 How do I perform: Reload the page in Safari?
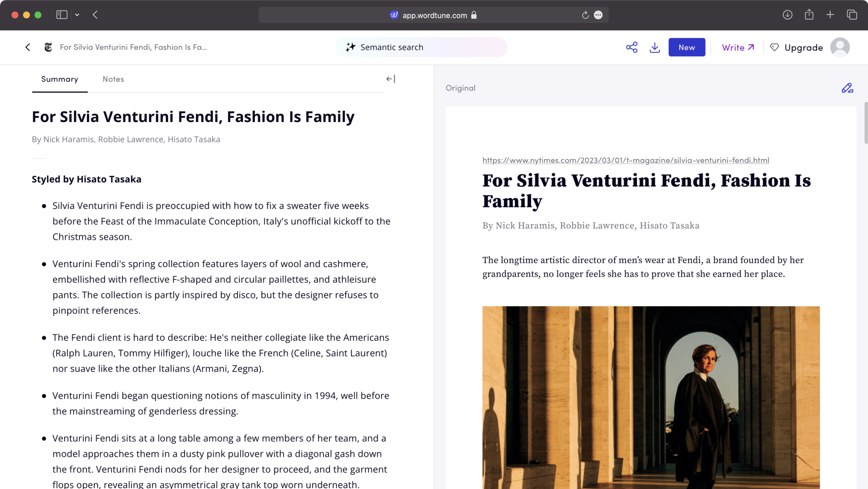point(585,15)
